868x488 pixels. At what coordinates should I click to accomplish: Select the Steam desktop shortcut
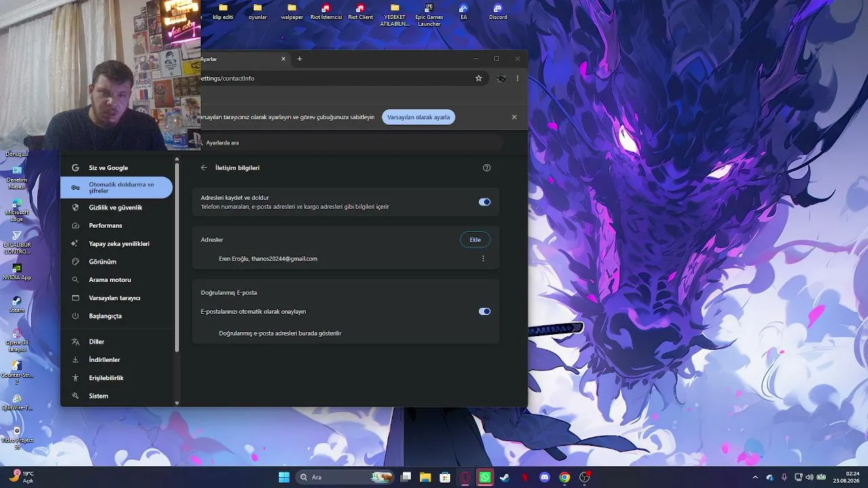[x=17, y=304]
